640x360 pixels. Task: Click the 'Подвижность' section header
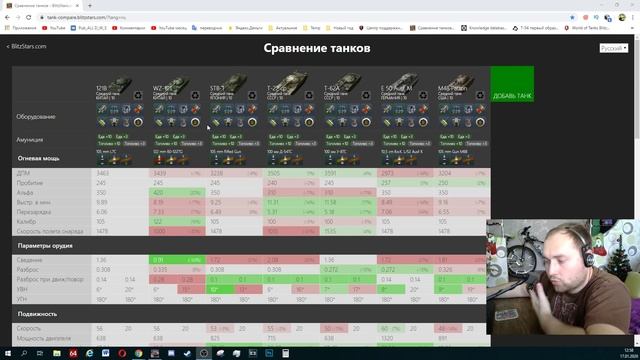pos(37,314)
